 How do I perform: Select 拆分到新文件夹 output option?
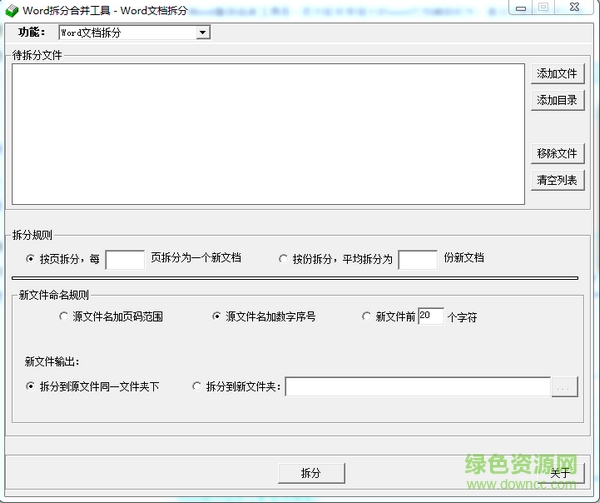(197, 386)
